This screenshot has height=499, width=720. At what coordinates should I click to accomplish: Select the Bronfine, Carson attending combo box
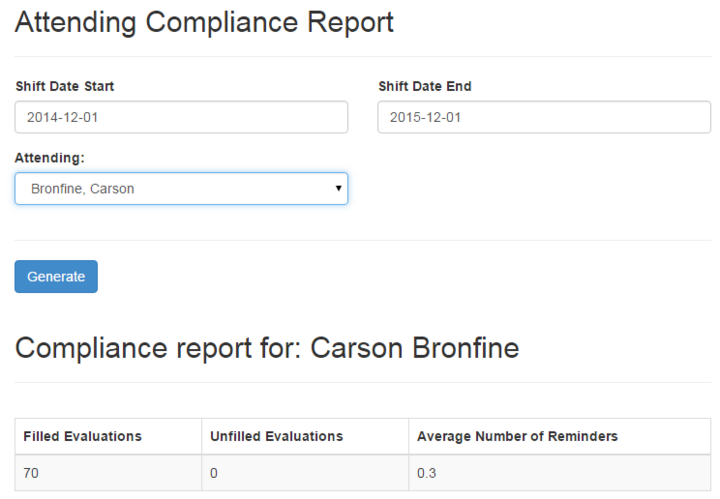(x=181, y=189)
